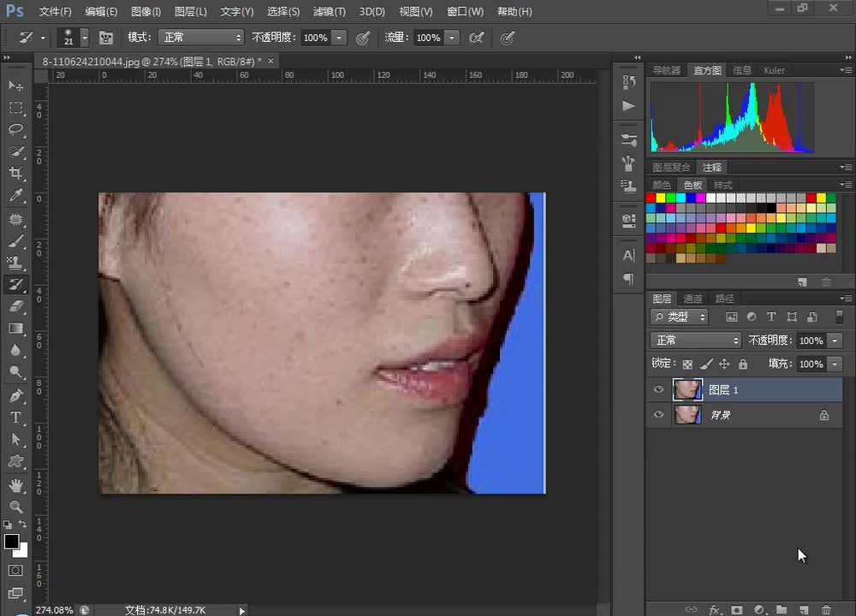Select the Hand tool
The height and width of the screenshot is (616, 856).
coord(15,484)
